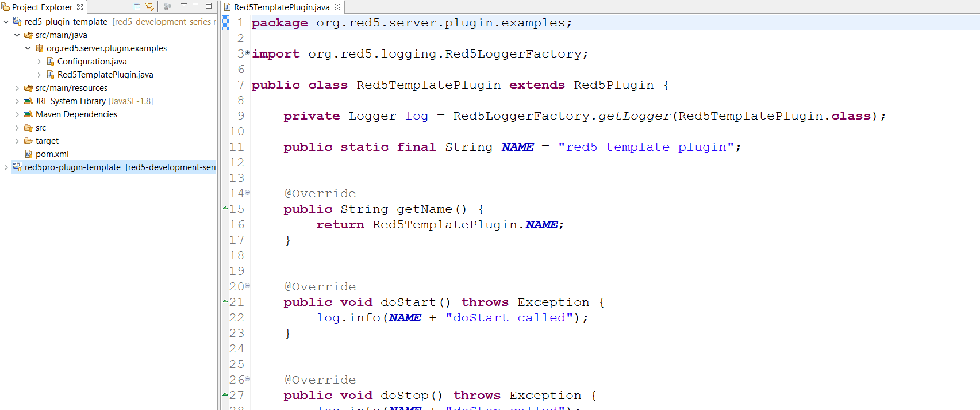Screen dimensions: 980x410
Task: Select red5pro-plugin-template project row
Action: pos(114,167)
